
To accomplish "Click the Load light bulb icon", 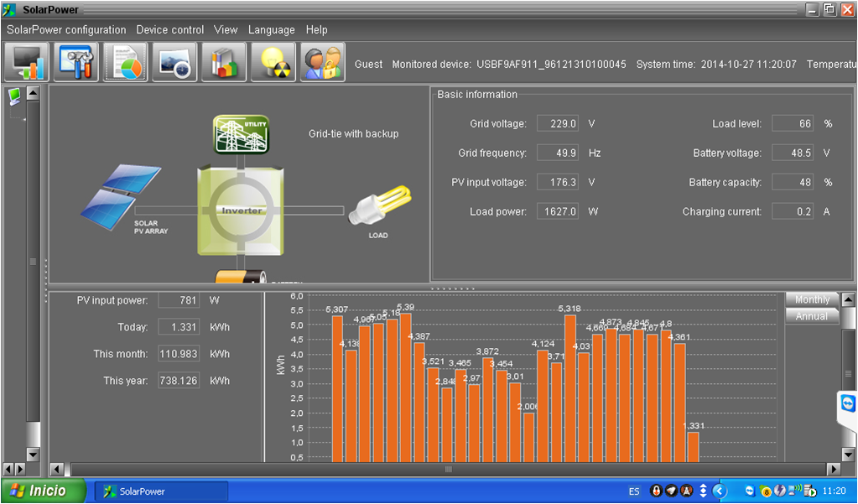I will [x=379, y=205].
